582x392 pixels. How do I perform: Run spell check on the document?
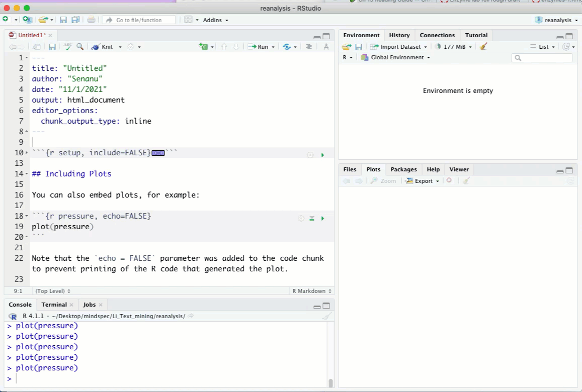(67, 46)
